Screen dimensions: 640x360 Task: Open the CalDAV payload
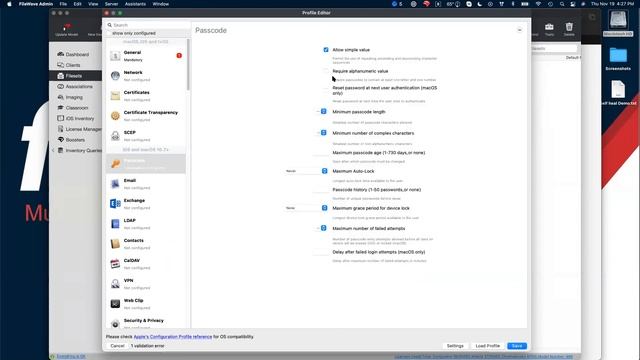(146, 264)
